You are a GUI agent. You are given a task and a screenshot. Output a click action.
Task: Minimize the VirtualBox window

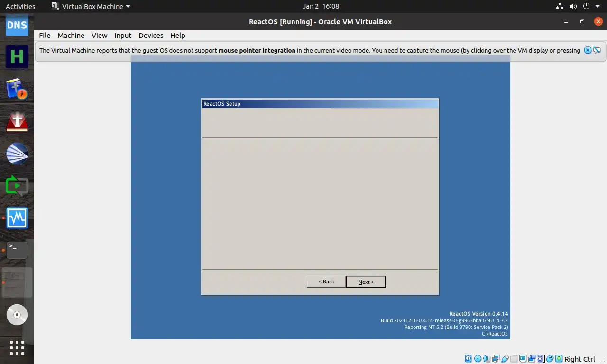pyautogui.click(x=566, y=21)
